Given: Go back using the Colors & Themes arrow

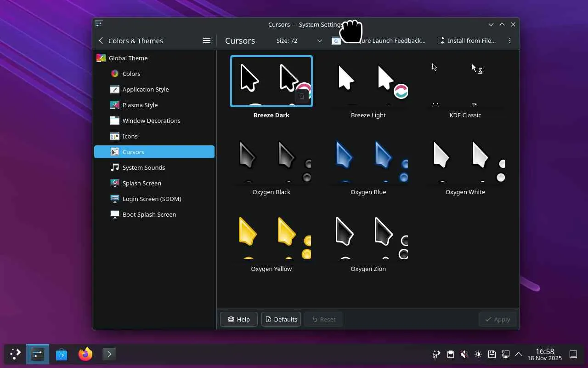Looking at the screenshot, I should (101, 40).
